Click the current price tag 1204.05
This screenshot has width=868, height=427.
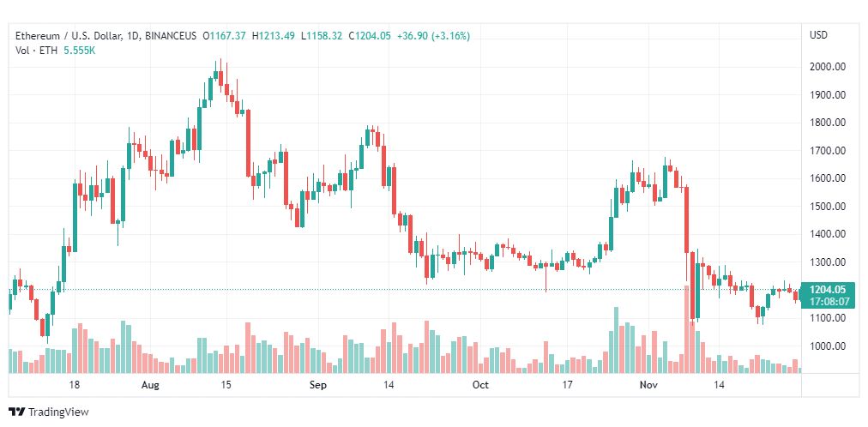827,289
